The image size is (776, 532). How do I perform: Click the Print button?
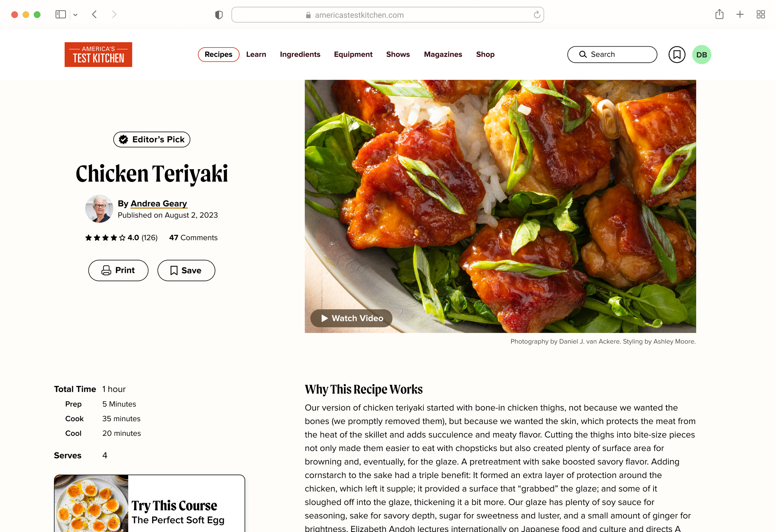tap(118, 270)
